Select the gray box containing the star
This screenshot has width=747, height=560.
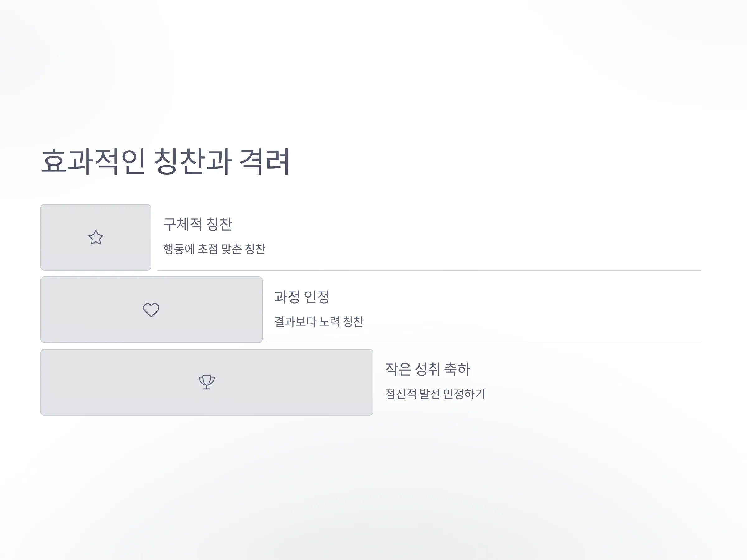tap(96, 237)
